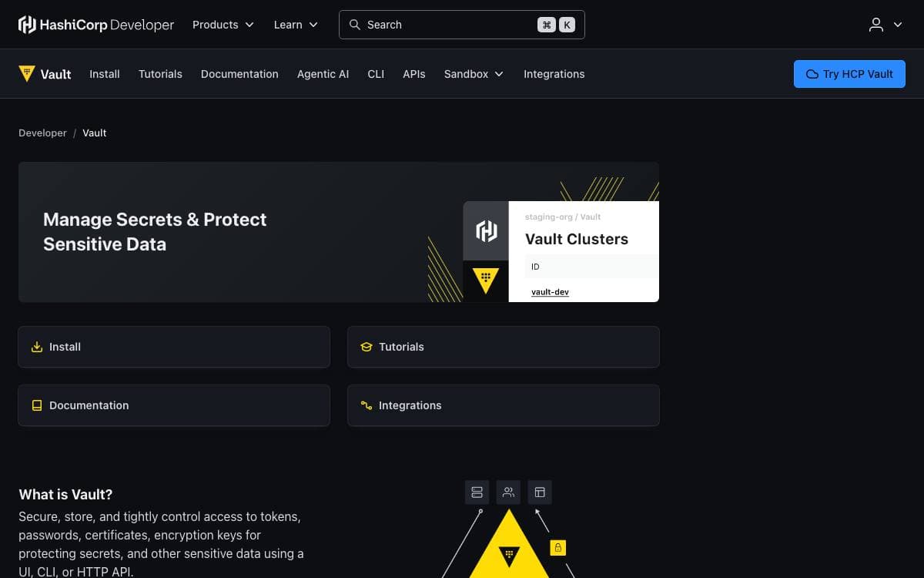Viewport: 924px width, 578px height.
Task: Open the Tutorials card
Action: pos(504,347)
